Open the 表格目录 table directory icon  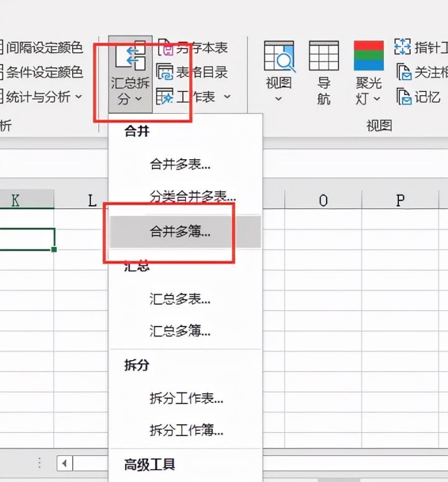point(165,72)
